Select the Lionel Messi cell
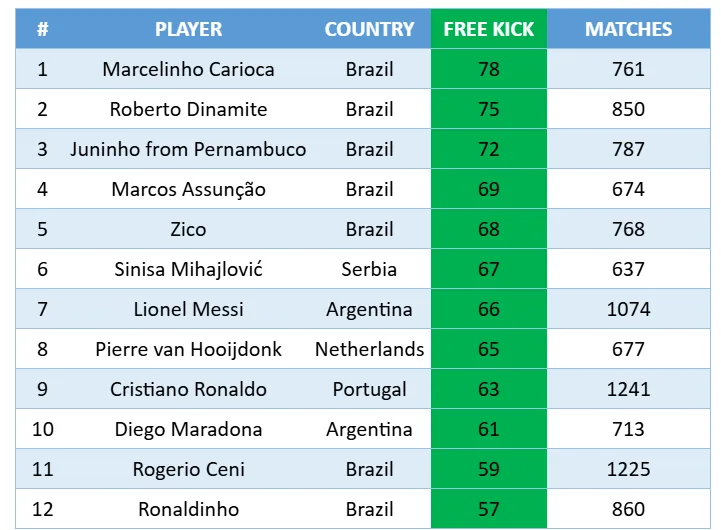721x530 pixels. (x=188, y=309)
